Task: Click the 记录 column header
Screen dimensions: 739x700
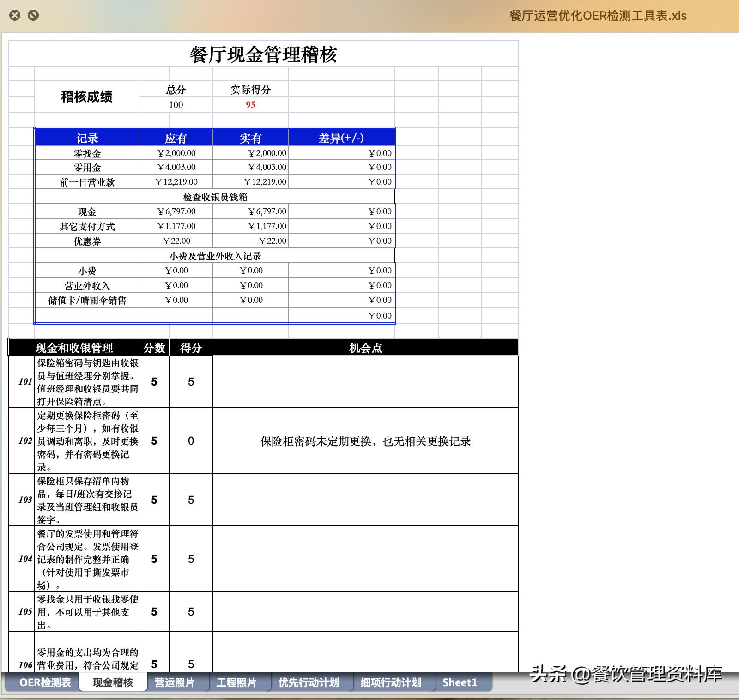Action: 87,138
